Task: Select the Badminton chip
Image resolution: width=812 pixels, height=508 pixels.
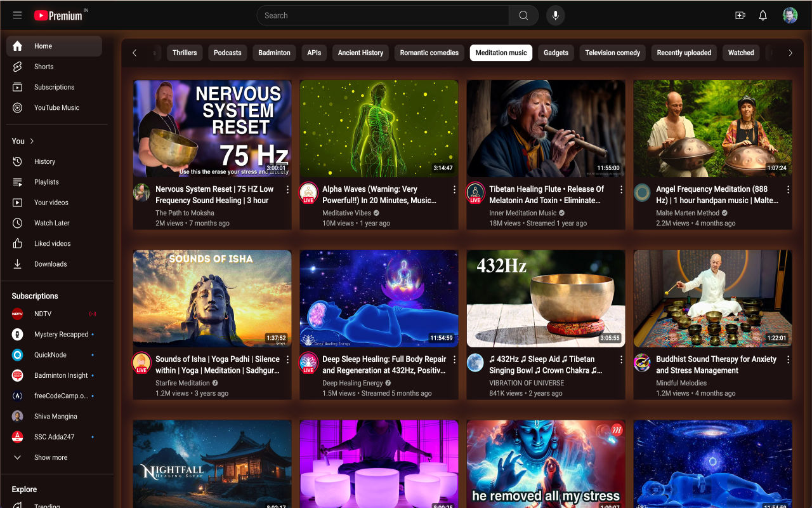Action: point(275,53)
